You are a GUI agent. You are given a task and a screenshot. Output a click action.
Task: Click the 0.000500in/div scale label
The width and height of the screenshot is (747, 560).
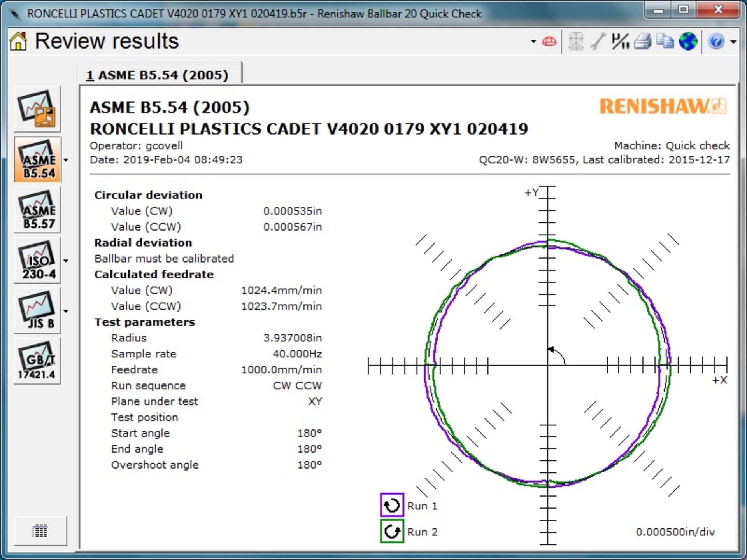pos(675,532)
